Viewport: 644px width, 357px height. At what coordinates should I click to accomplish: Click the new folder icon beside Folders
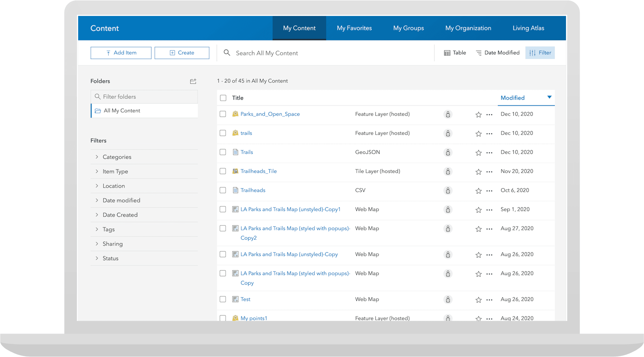193,81
